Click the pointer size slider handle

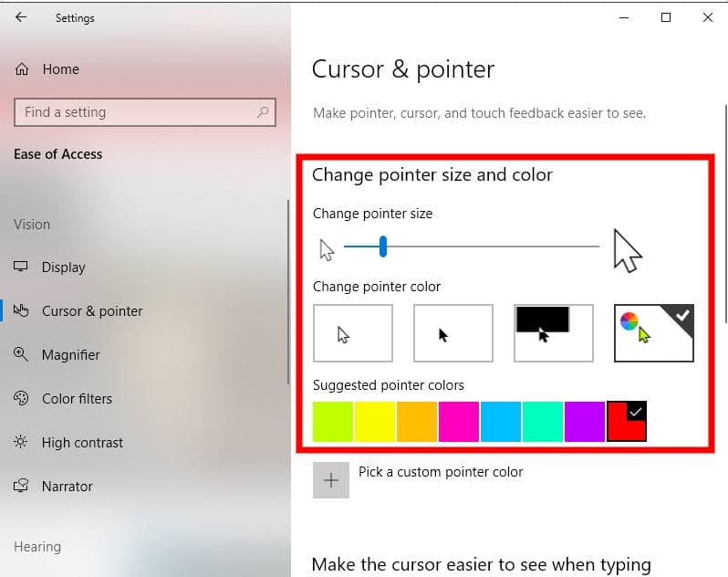click(x=383, y=247)
